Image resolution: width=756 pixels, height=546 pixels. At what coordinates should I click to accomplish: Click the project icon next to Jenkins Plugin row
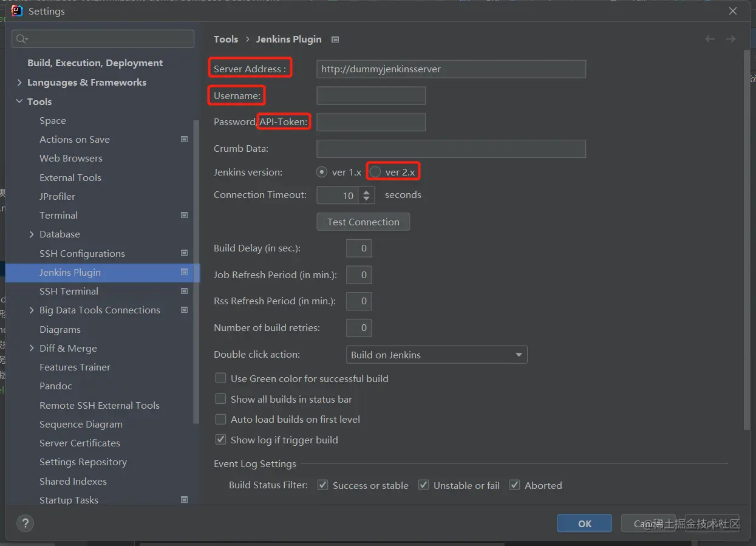click(185, 272)
